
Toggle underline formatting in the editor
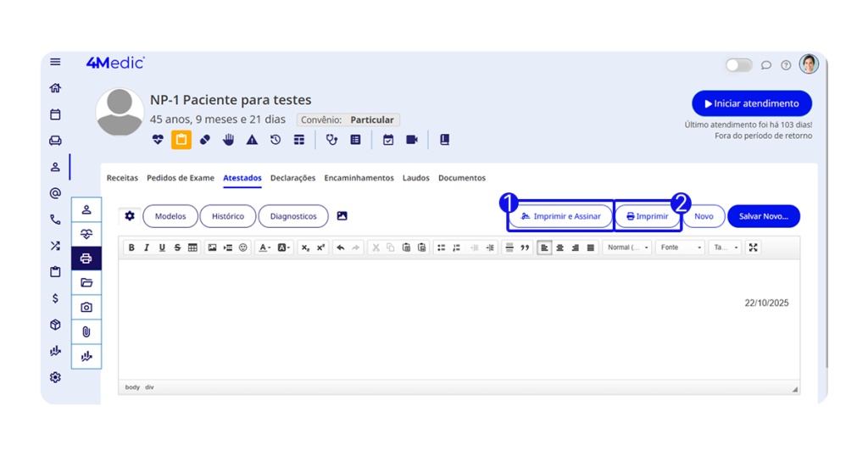pyautogui.click(x=162, y=247)
